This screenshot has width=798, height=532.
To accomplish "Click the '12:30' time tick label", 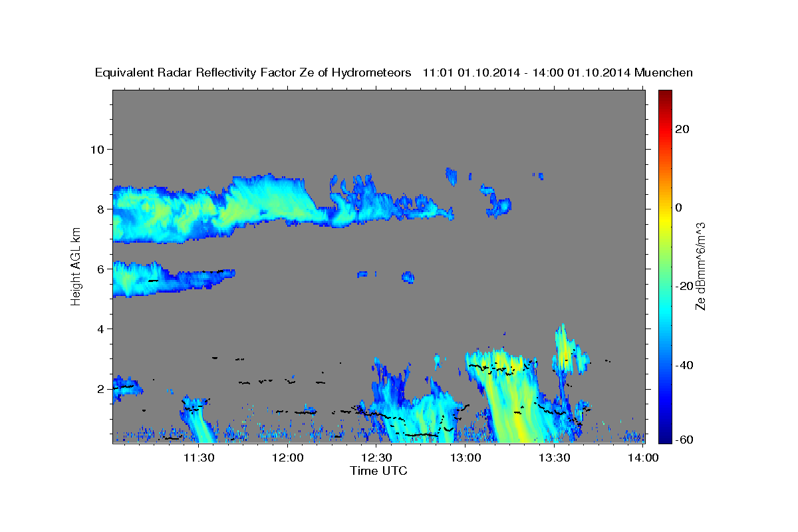I will click(x=376, y=458).
